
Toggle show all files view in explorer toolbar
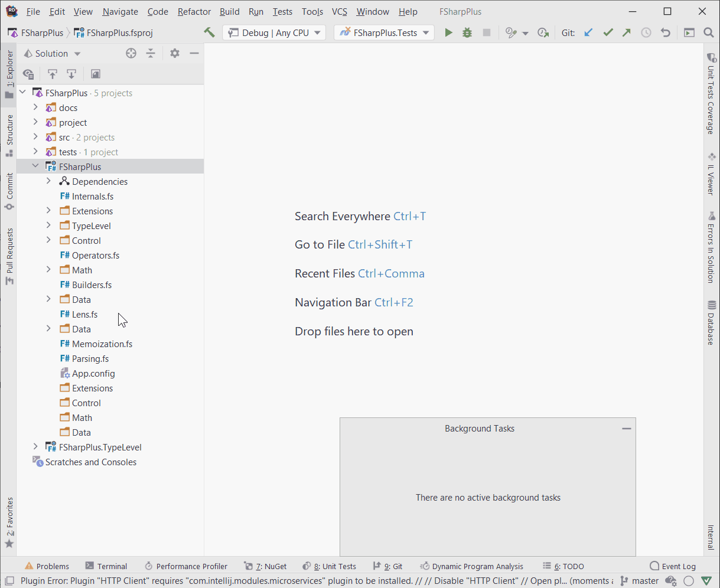(x=28, y=74)
